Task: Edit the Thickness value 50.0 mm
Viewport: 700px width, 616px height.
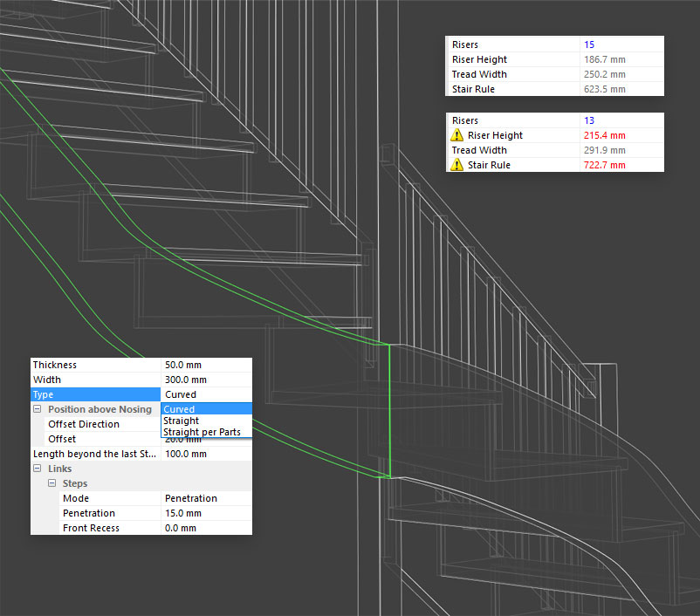Action: pos(206,365)
